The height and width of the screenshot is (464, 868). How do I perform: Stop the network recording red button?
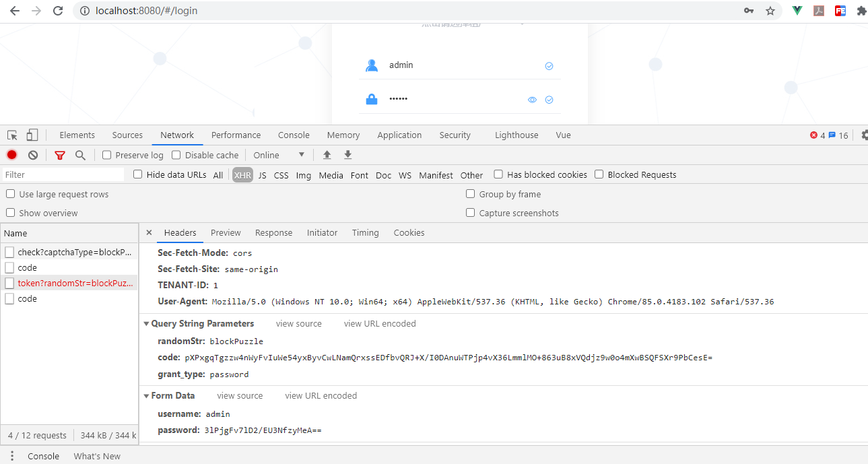point(11,155)
